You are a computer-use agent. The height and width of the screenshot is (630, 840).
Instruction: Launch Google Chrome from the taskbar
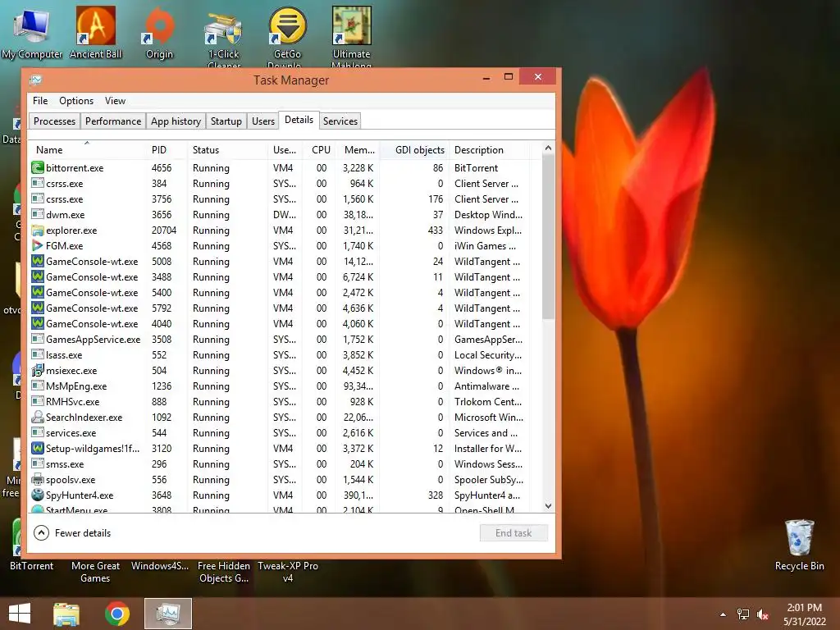[117, 614]
